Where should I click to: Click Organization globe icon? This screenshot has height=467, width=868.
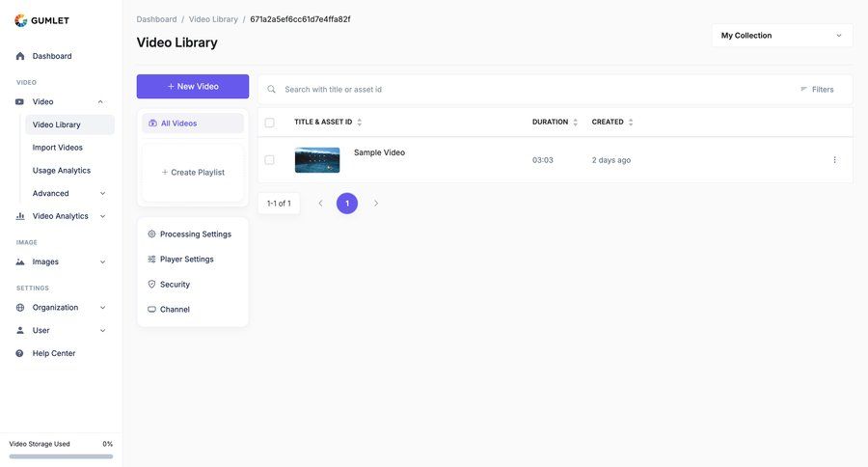tap(20, 308)
